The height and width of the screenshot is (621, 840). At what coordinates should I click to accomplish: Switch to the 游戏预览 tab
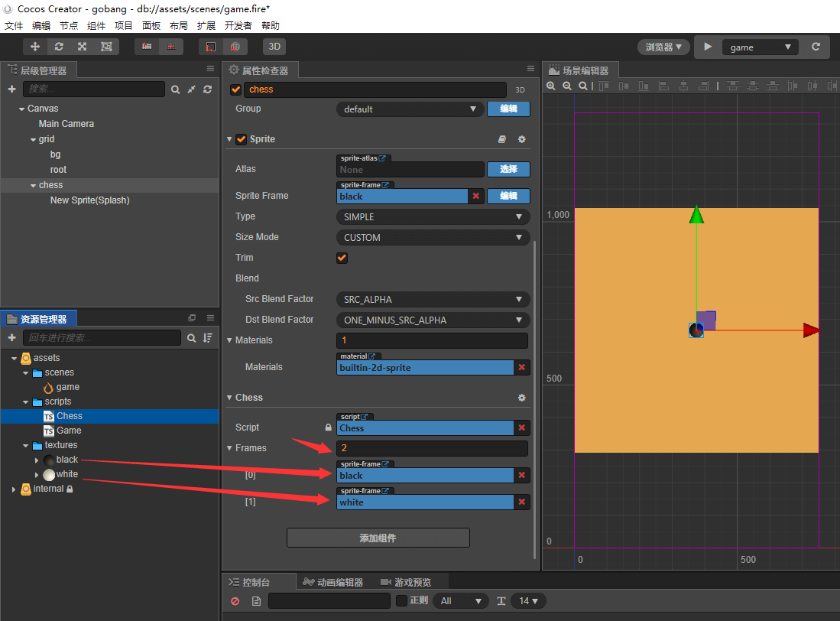pos(406,583)
